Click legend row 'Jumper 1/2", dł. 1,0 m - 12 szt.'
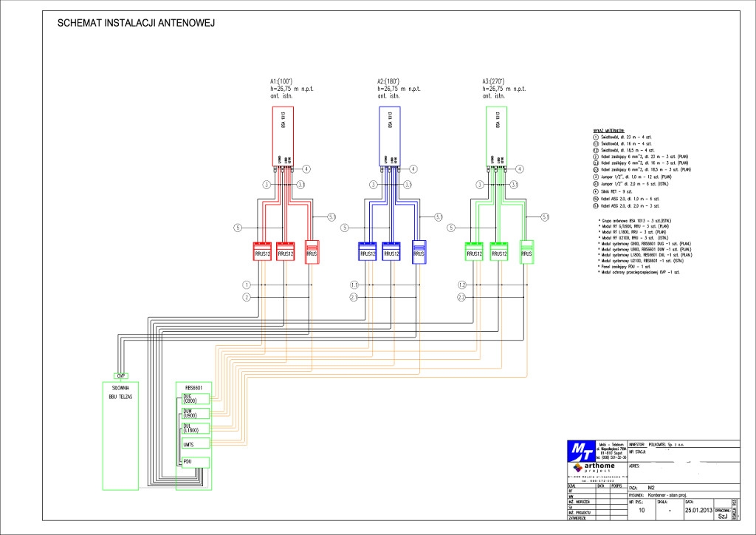This screenshot has height=535, width=756. (632, 177)
